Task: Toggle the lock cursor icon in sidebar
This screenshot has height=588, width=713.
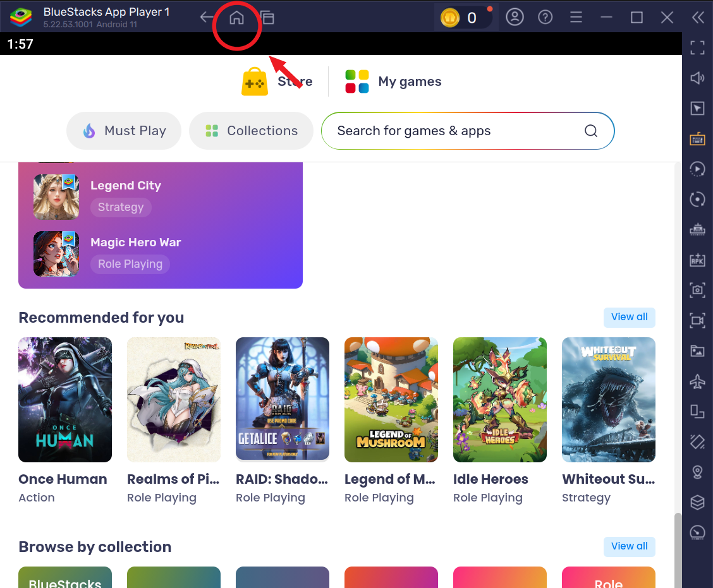Action: click(697, 108)
